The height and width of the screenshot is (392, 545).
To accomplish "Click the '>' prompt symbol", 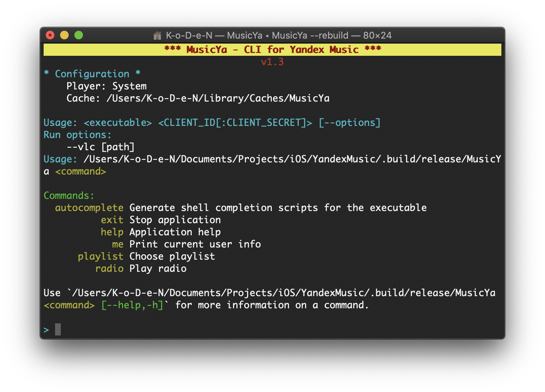I will [46, 330].
